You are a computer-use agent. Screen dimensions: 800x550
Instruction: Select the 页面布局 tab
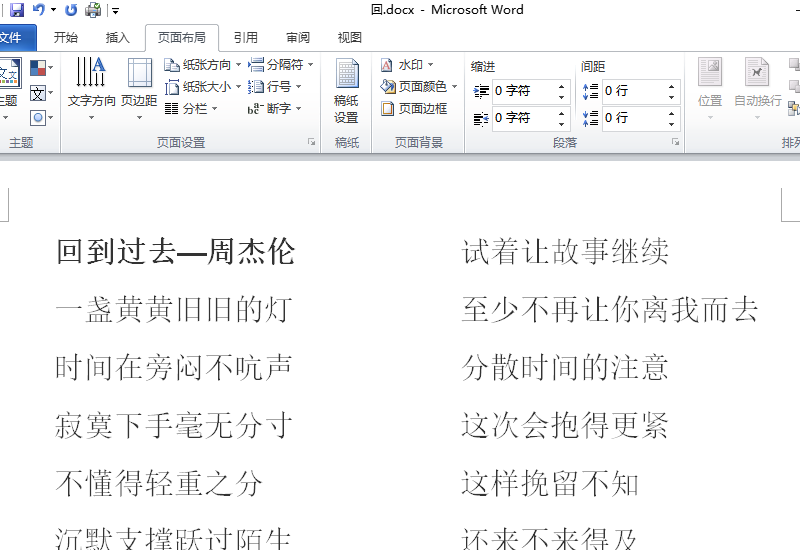tap(182, 38)
